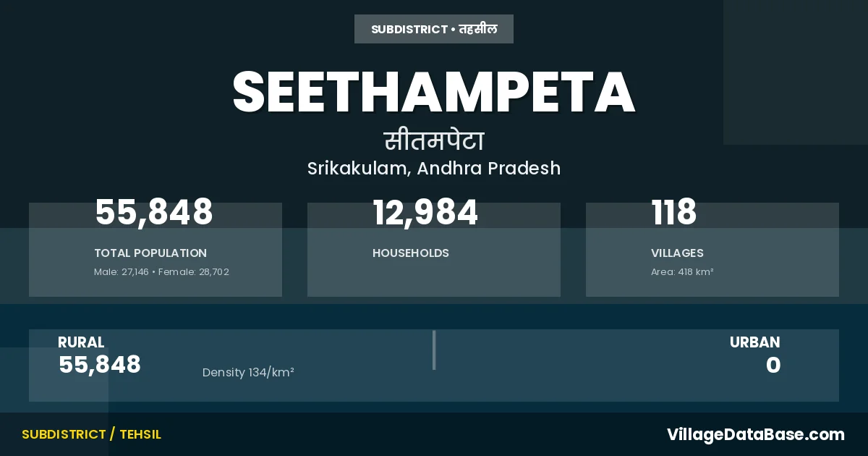Screen dimensions: 868x456
Task: Click the SEETHAMPETA main title
Action: click(x=434, y=92)
